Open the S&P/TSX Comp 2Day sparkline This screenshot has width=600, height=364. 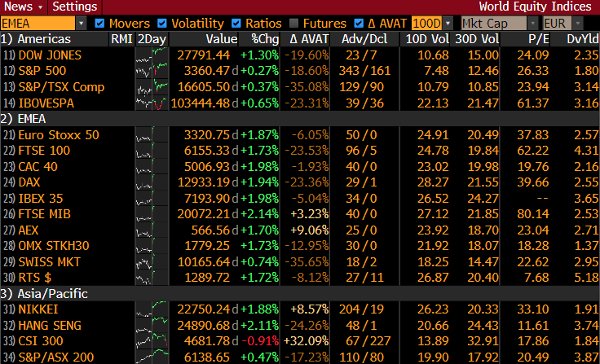tap(152, 87)
